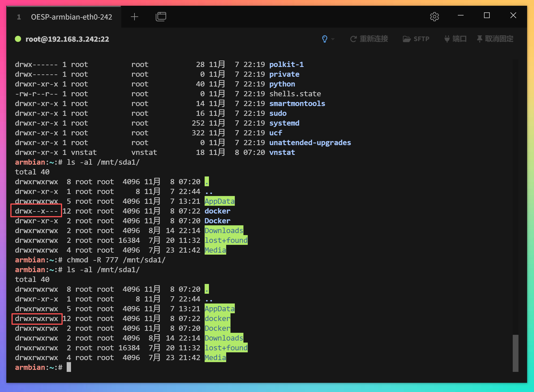Click the unattended-upgrades directory name
534x392 pixels.
click(310, 143)
